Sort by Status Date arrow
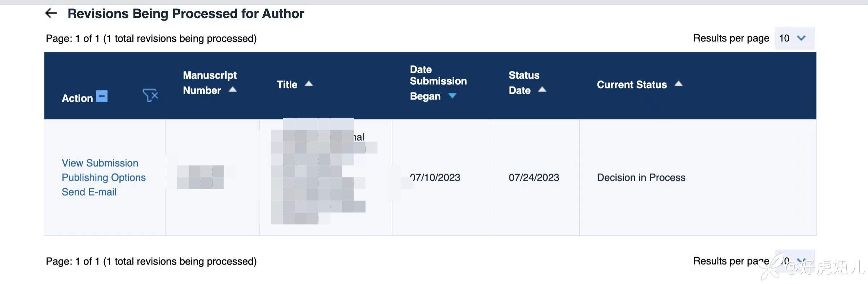 [542, 89]
